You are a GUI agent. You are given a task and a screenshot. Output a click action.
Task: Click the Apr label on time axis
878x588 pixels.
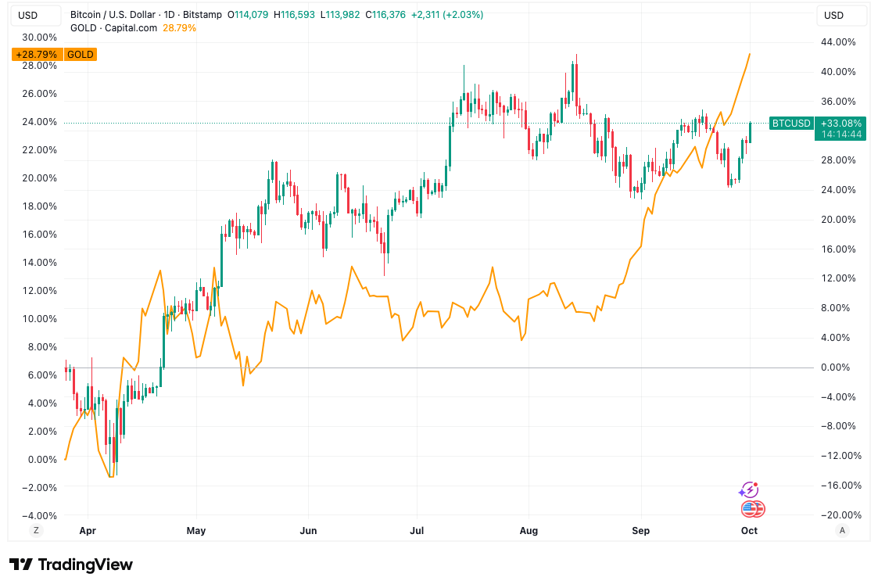pos(86,530)
